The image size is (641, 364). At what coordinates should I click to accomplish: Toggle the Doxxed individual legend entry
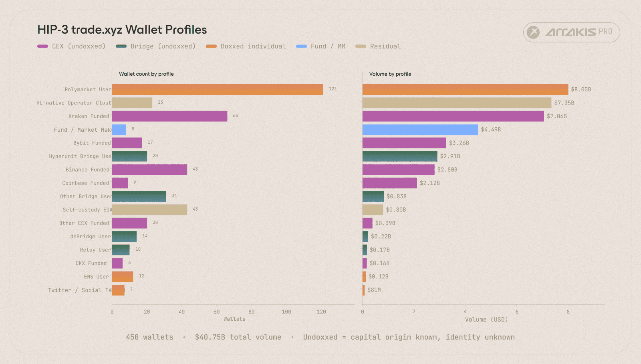pyautogui.click(x=246, y=46)
